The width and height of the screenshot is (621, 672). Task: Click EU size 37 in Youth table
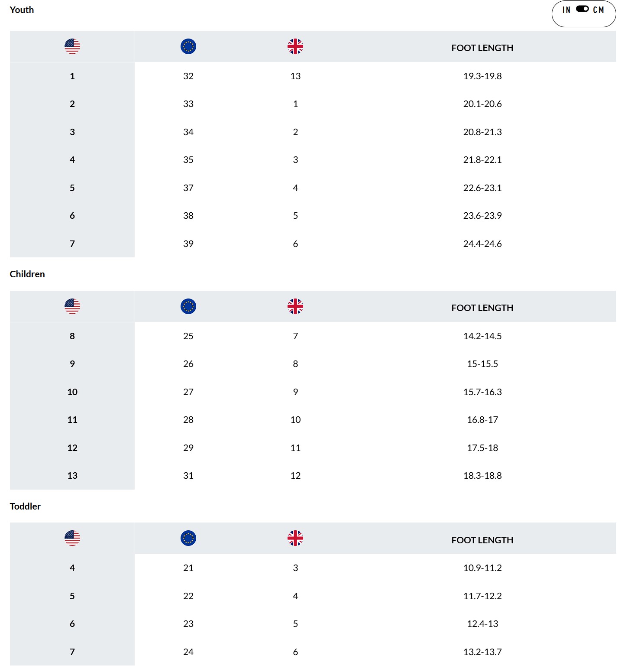point(188,188)
